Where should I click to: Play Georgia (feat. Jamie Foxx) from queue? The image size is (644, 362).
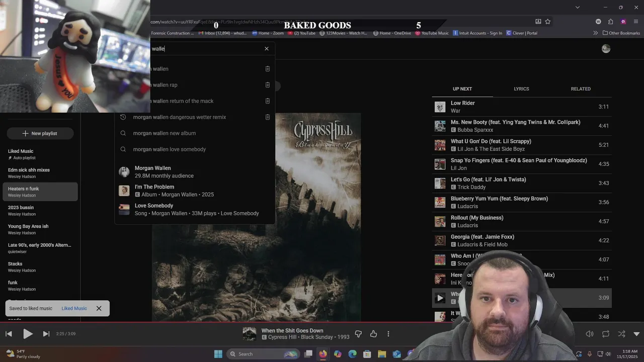pyautogui.click(x=522, y=240)
